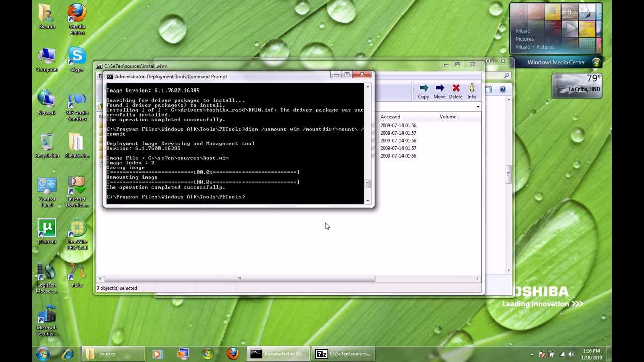Click the Music link in Media Center gadget
Image resolution: width=644 pixels, height=362 pixels.
[523, 31]
